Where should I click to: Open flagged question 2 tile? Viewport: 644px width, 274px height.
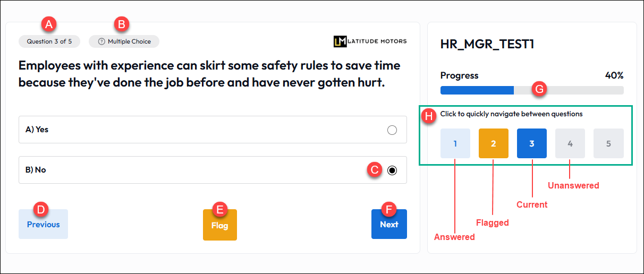494,143
